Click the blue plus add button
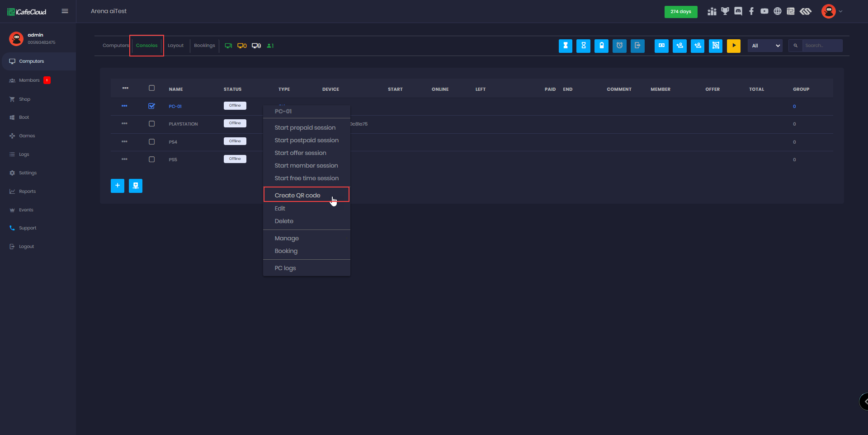 coord(118,186)
